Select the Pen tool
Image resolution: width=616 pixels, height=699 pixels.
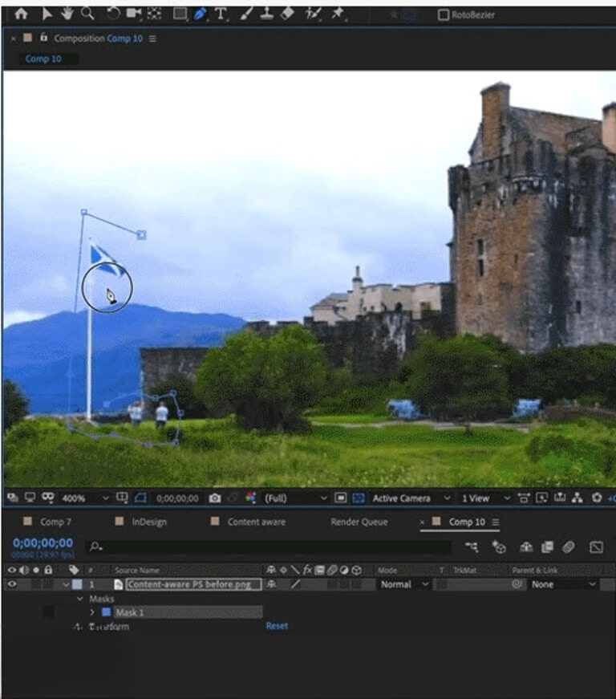[201, 14]
